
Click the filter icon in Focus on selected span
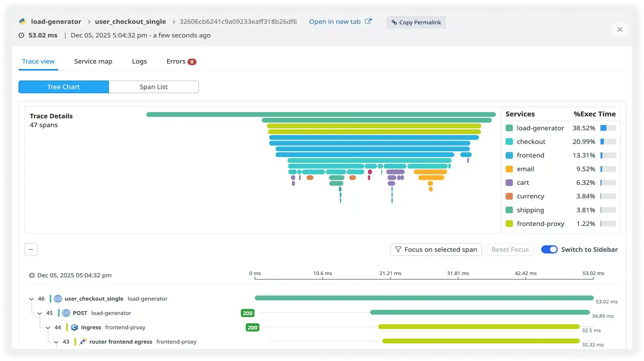[x=398, y=249]
